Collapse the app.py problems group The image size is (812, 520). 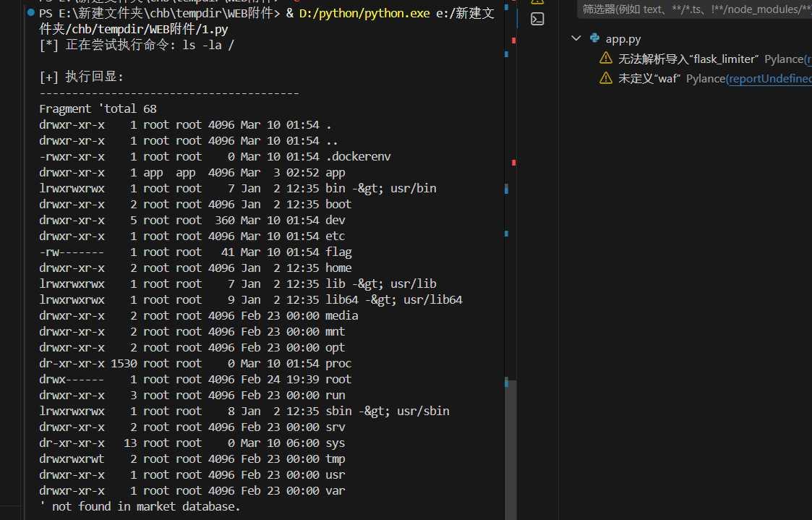coord(576,39)
